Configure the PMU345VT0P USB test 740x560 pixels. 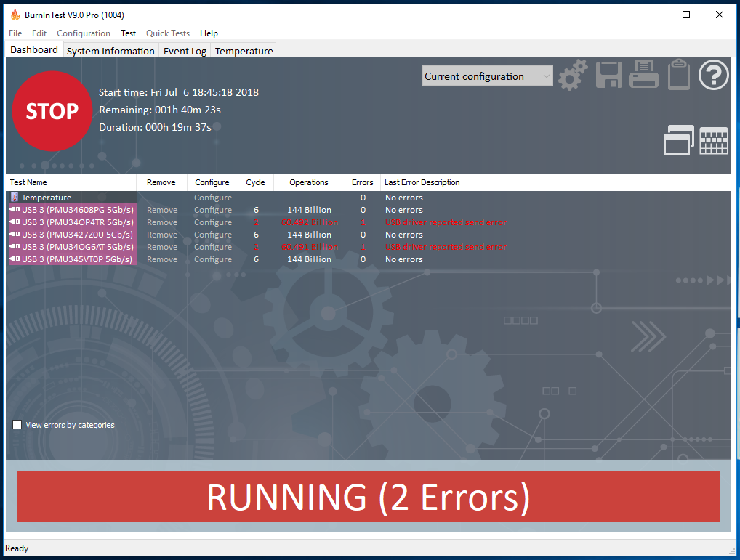(x=213, y=259)
